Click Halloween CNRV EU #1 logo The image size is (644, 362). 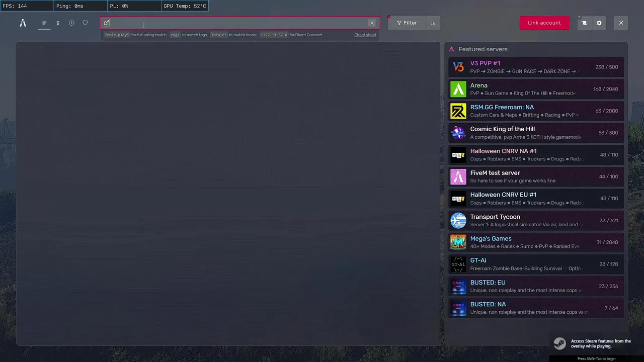458,198
